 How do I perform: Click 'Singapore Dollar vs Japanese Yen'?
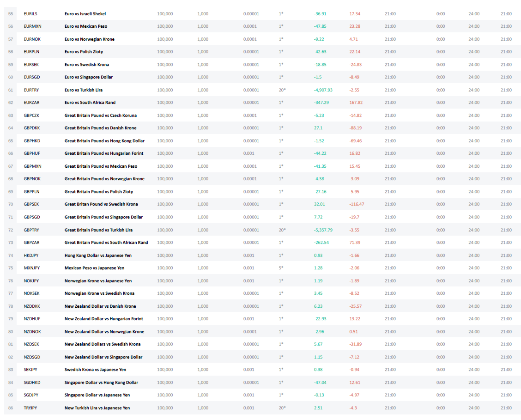coord(97,395)
